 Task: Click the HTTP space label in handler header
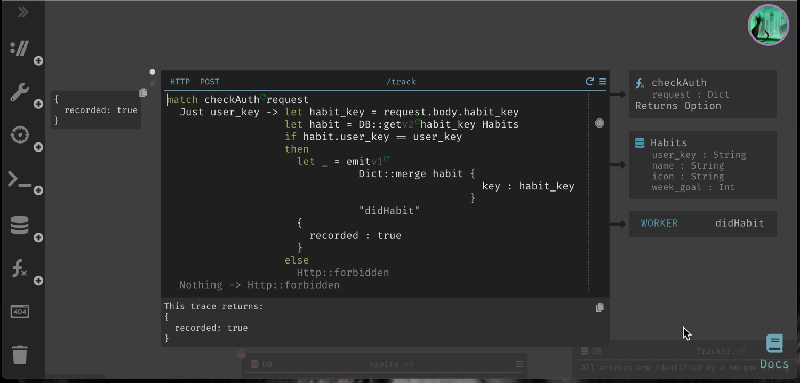coord(180,82)
